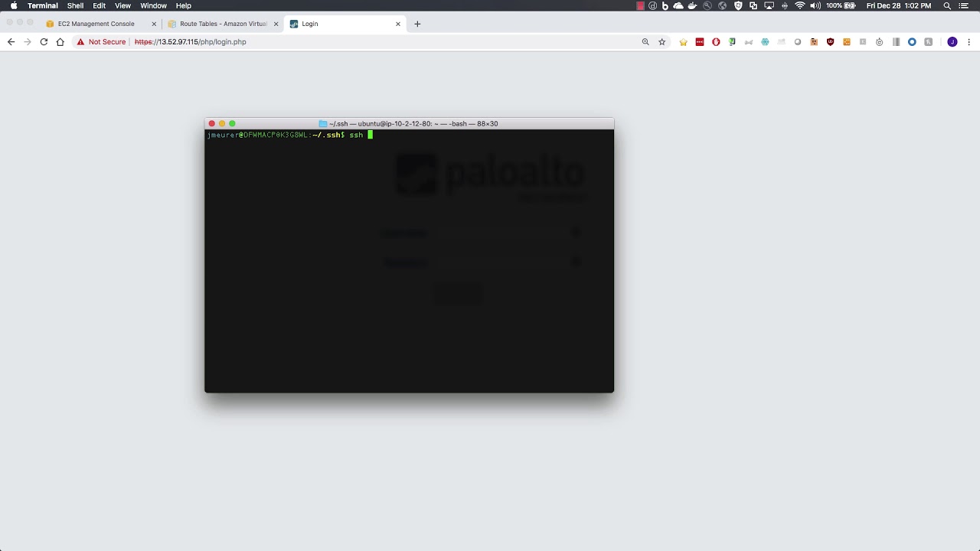Open the Shell menu
980x551 pixels.
click(x=75, y=5)
